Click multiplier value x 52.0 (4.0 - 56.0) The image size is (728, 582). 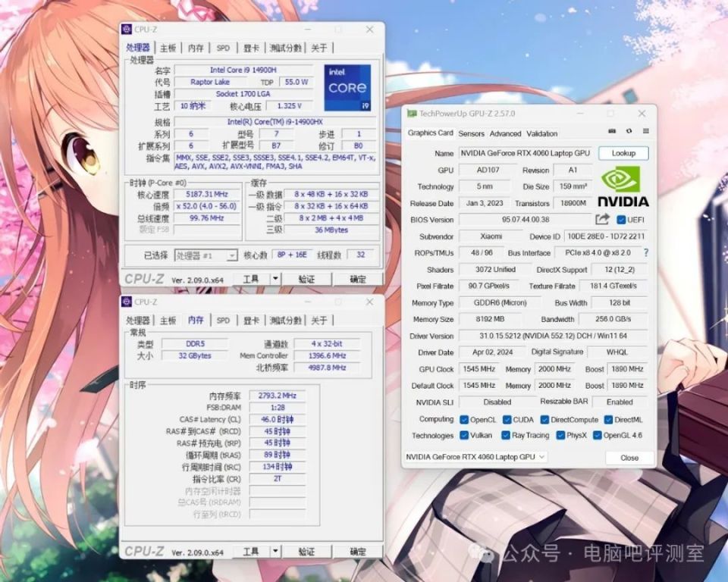207,205
